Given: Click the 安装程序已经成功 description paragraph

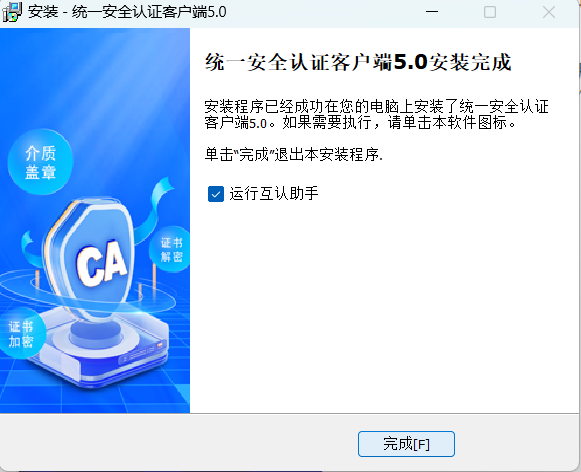Looking at the screenshot, I should (376, 114).
